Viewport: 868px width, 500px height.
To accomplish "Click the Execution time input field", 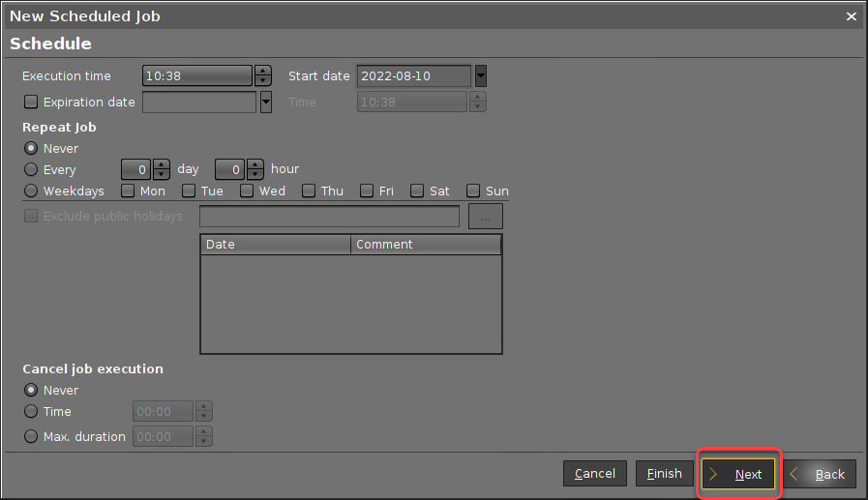I will (x=196, y=76).
